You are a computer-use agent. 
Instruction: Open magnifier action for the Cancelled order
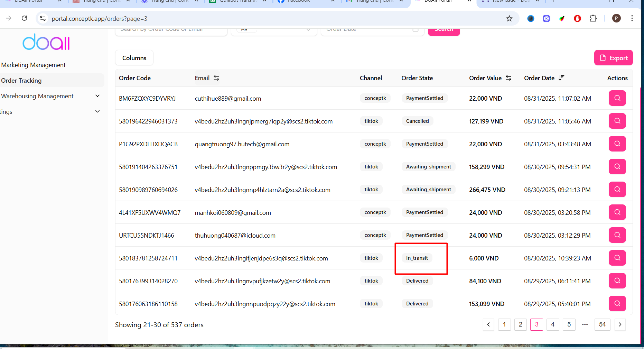pos(617,121)
